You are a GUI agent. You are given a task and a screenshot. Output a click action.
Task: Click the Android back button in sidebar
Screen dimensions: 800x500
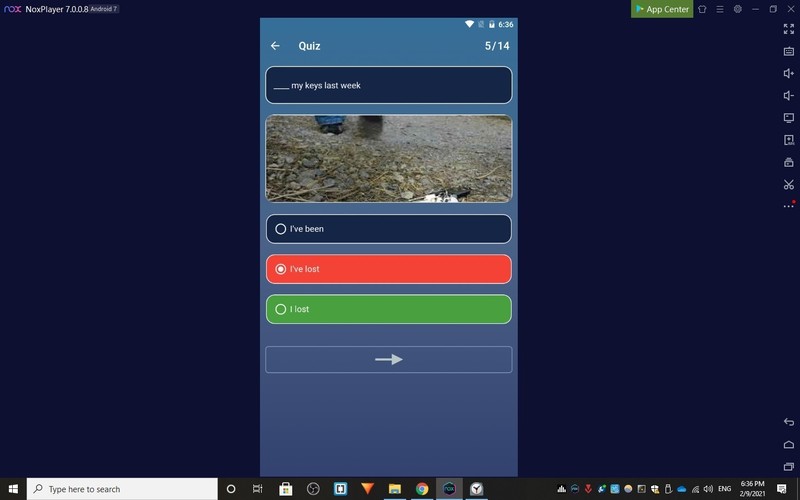[x=788, y=422]
